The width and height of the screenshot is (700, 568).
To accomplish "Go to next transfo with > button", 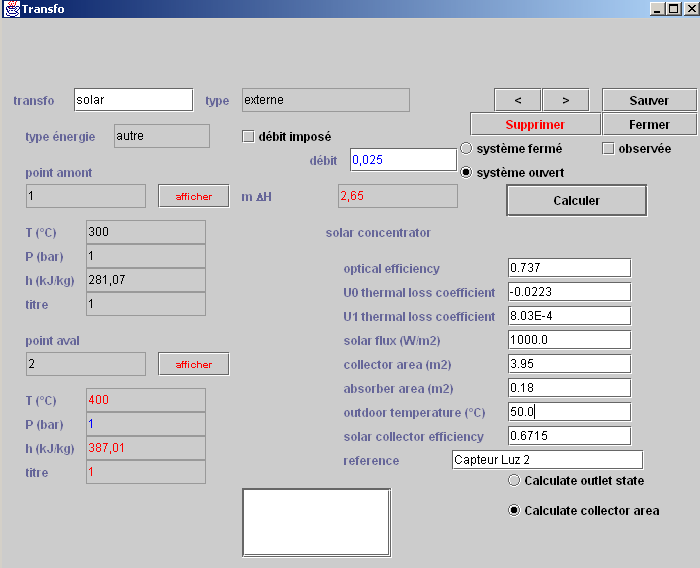I will click(x=566, y=100).
